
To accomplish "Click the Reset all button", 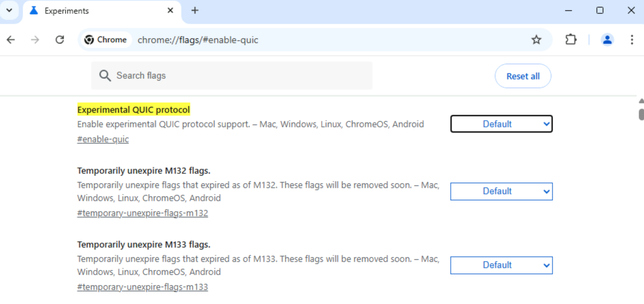I will (x=523, y=76).
